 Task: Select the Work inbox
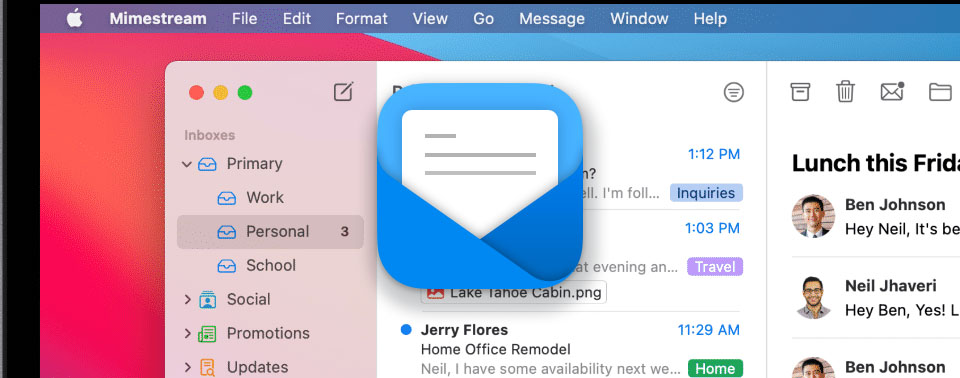(x=264, y=198)
